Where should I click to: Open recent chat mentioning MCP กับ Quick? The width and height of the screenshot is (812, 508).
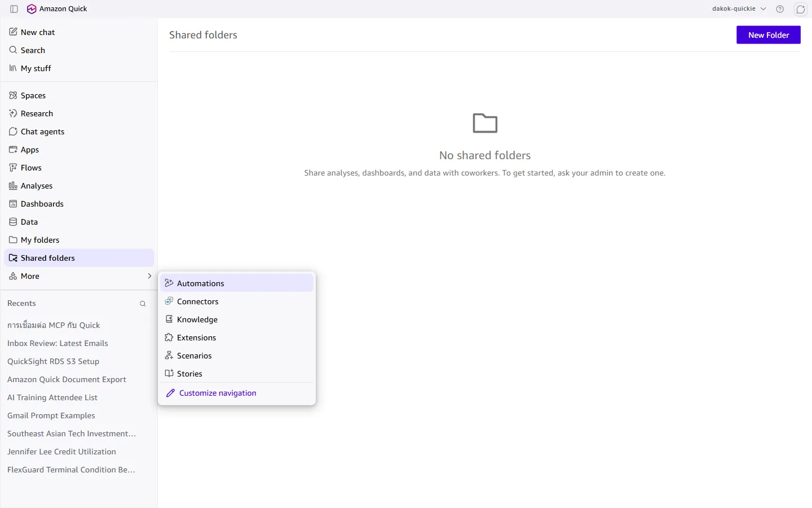click(x=54, y=325)
